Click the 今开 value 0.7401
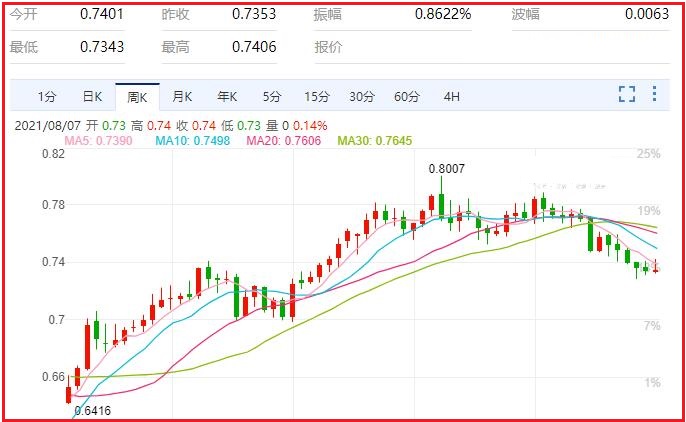The width and height of the screenshot is (686, 422). coord(102,14)
